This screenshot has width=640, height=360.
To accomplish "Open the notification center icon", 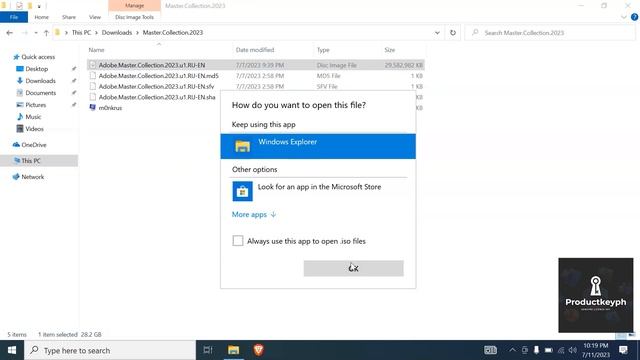I will click(x=623, y=350).
